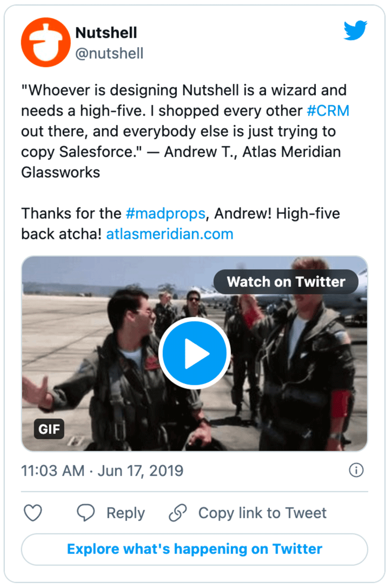Click the chain link copy icon
The height and width of the screenshot is (588, 390).
point(177,513)
